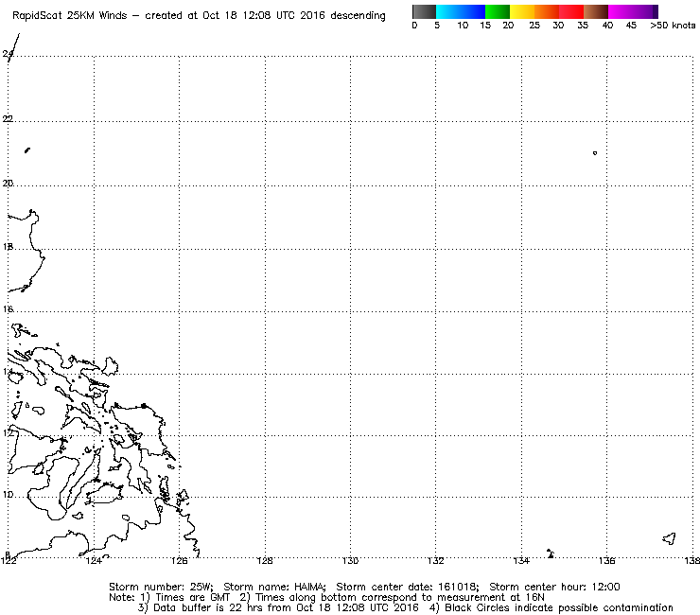Click the '40' legend scale label
Image resolution: width=700 pixels, height=615 pixels.
(x=607, y=26)
